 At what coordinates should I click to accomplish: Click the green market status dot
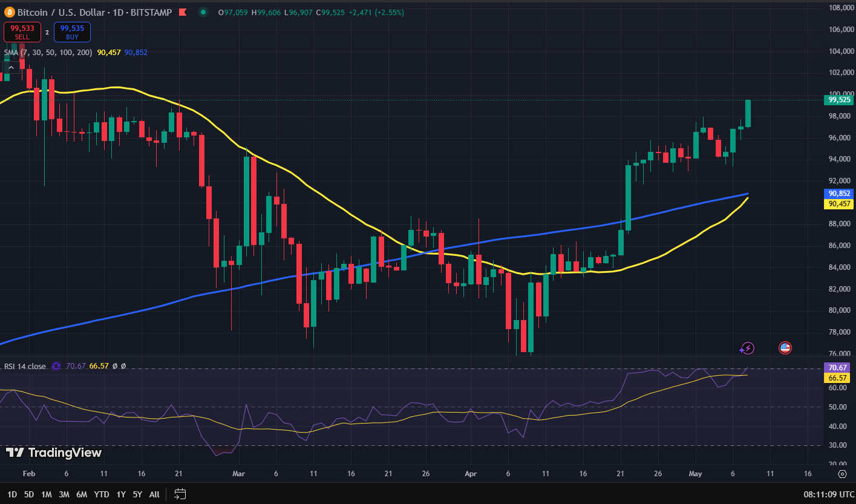point(203,12)
